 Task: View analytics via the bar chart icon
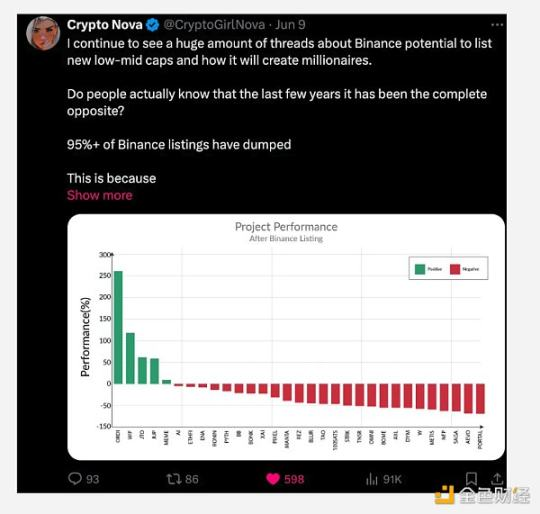click(372, 479)
